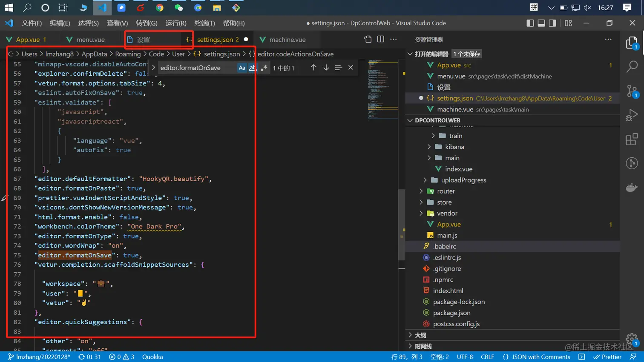
Task: Toggle regular expression search option
Action: coord(264,68)
